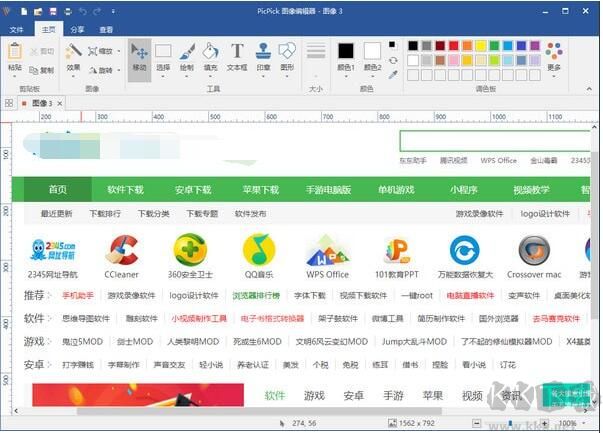The height and width of the screenshot is (433, 603).
Task: Click the Redo arrow in title bar
Action: (x=97, y=12)
